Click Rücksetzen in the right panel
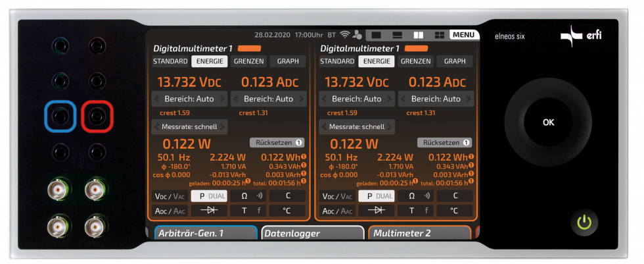The width and height of the screenshot is (644, 264). (x=444, y=143)
